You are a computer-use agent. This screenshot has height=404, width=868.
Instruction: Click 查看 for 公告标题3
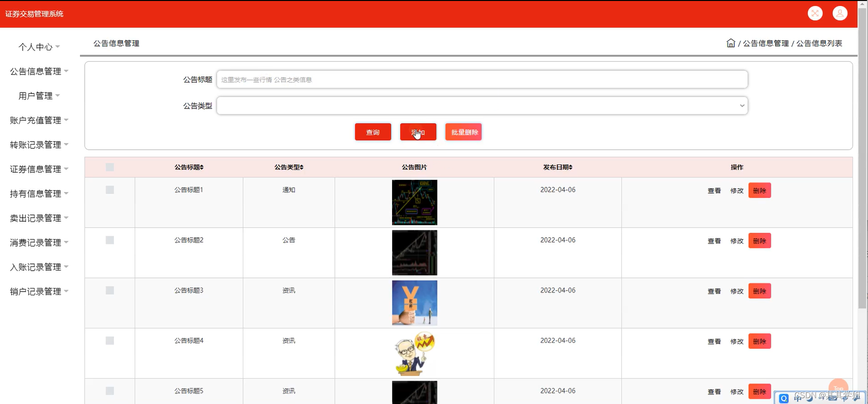714,291
